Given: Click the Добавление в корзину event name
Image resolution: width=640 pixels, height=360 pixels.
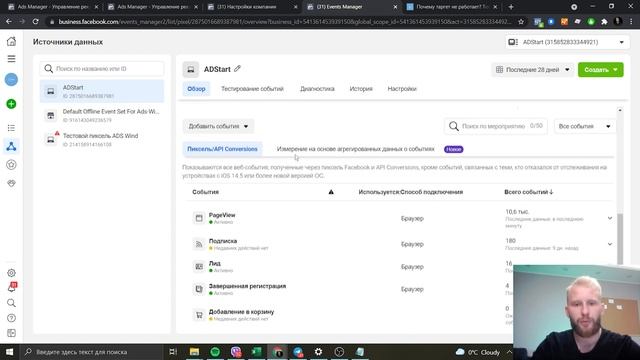Looking at the screenshot, I should click(x=242, y=312).
